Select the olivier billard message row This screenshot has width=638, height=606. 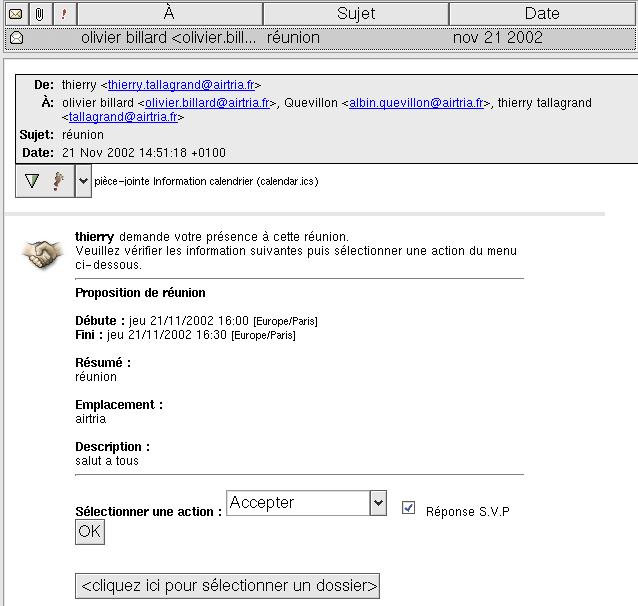coord(320,38)
